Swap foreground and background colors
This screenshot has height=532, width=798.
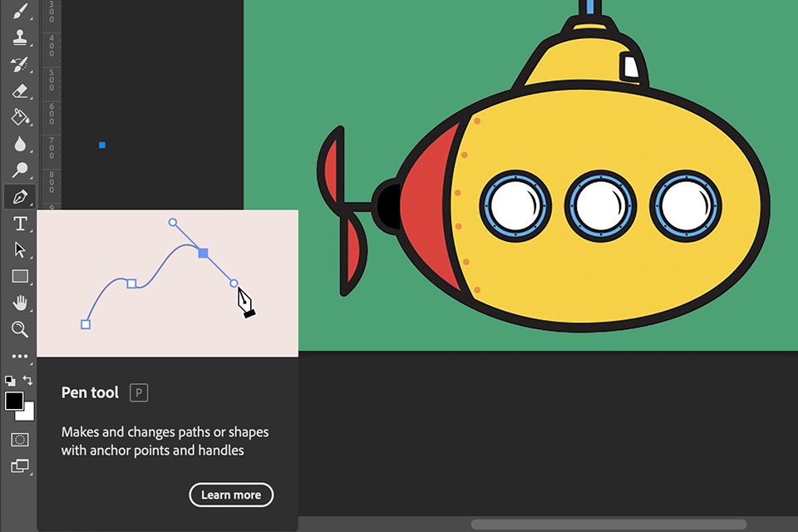(28, 380)
